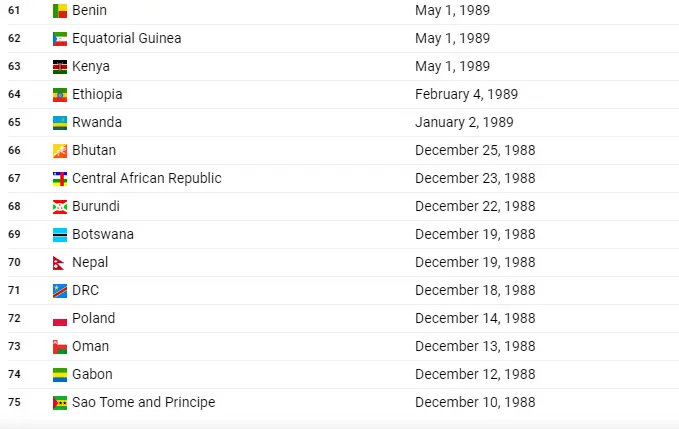This screenshot has width=679, height=429.
Task: Click the Rwanda country name
Action: pos(97,122)
